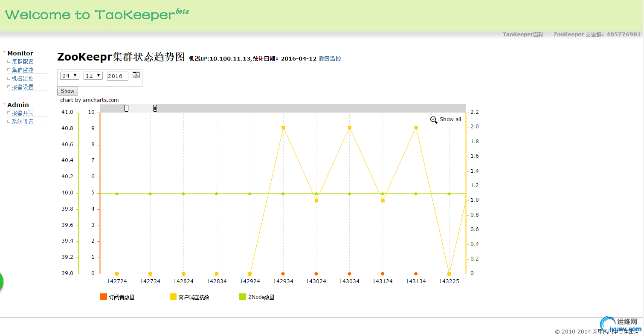Viewport: 644px width, 336px height.
Task: Click the 客户端连接数 legend label
Action: (x=194, y=297)
